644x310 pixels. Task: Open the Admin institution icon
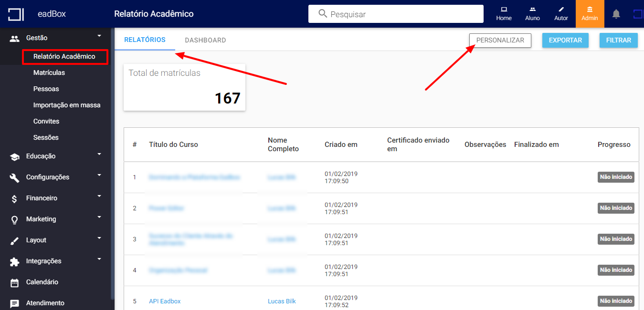pos(590,9)
